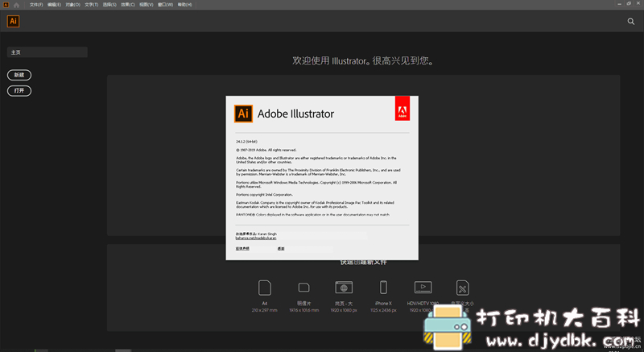Restore the application window size
The image size is (644, 352).
(x=629, y=4)
